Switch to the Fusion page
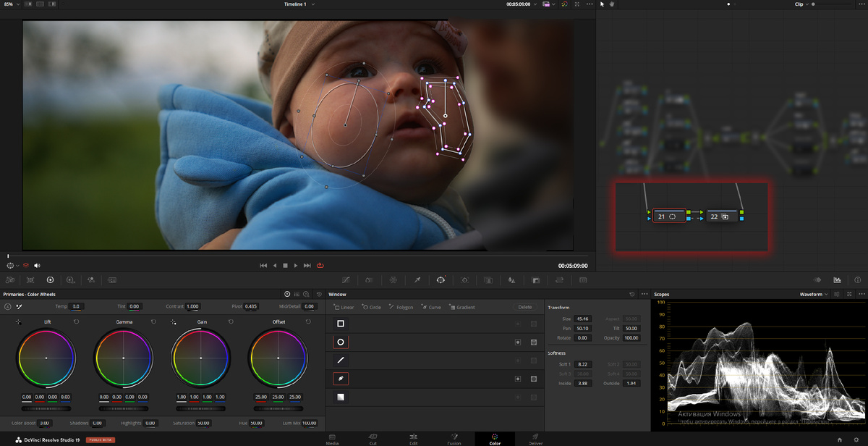This screenshot has width=868, height=446. tap(454, 439)
